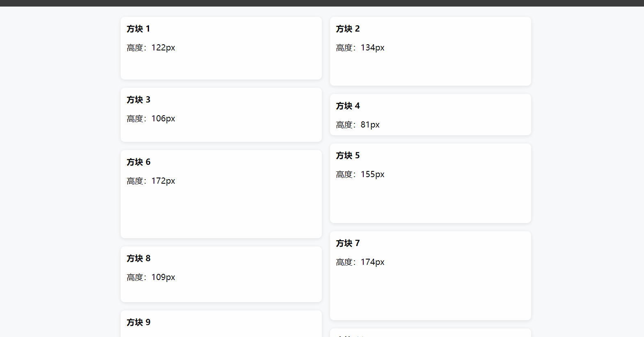Click the empty lower area of 方块 6 card

(221, 213)
